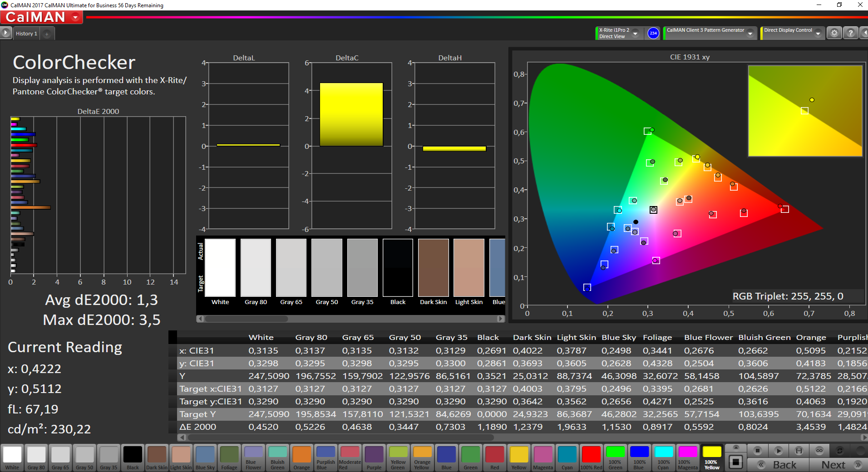Select the Yellow Green patch

(x=398, y=457)
